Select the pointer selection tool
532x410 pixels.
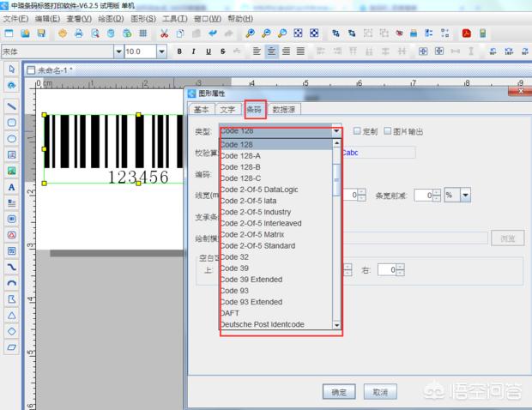pos(12,69)
